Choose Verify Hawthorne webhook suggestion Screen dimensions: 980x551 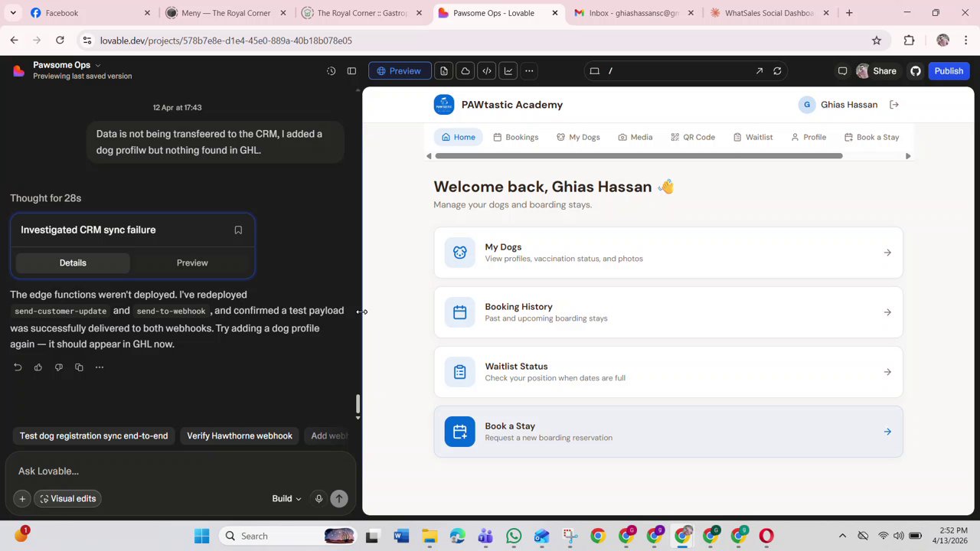coord(240,436)
